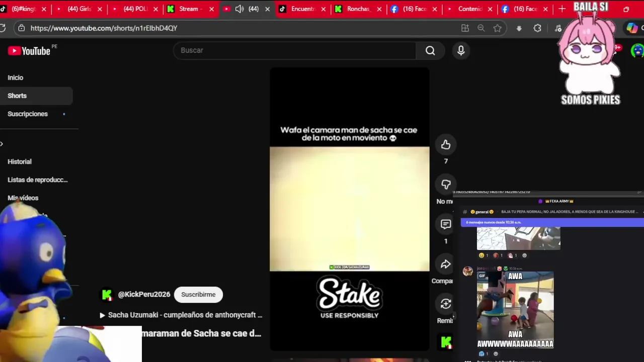
Task: Click the Discord general channel hash icon
Action: tap(465, 212)
